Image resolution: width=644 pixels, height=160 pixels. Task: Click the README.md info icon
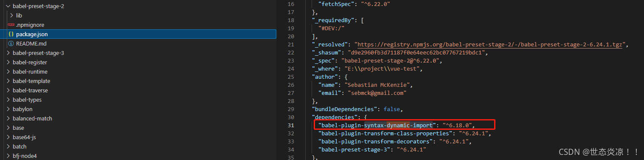tap(11, 44)
